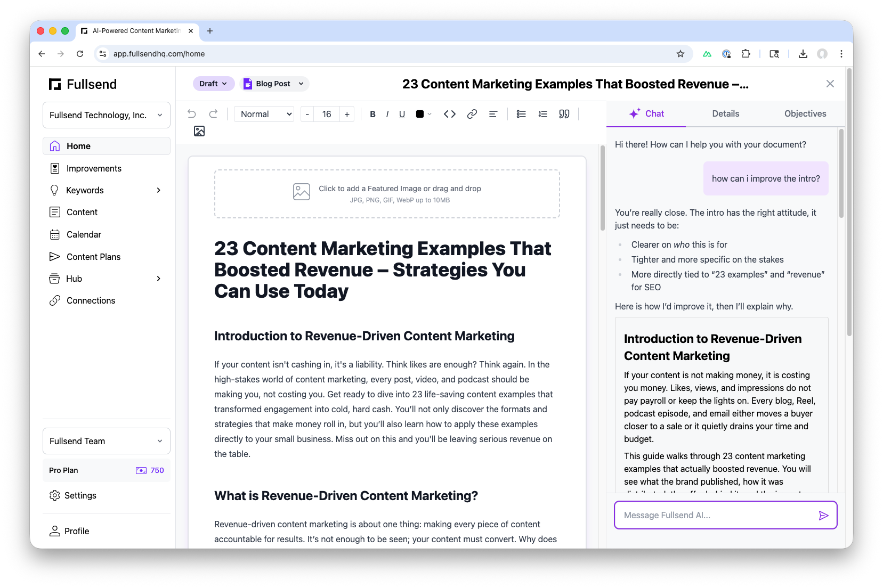Screen dimensions: 883x588
Task: Click the featured image upload area
Action: [x=386, y=193]
